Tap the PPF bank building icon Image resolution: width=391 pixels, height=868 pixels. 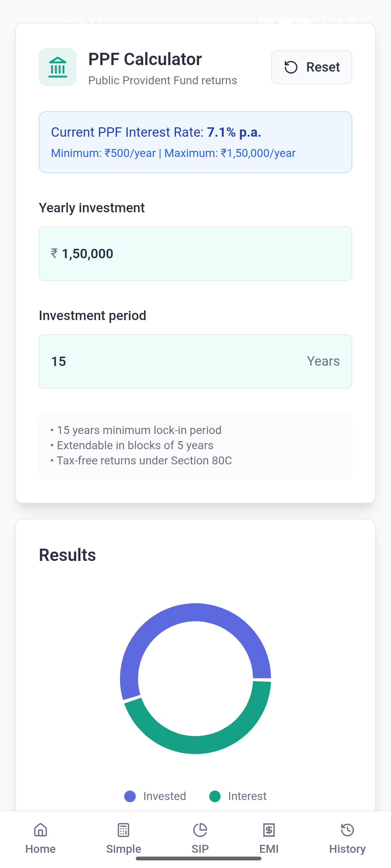point(58,67)
